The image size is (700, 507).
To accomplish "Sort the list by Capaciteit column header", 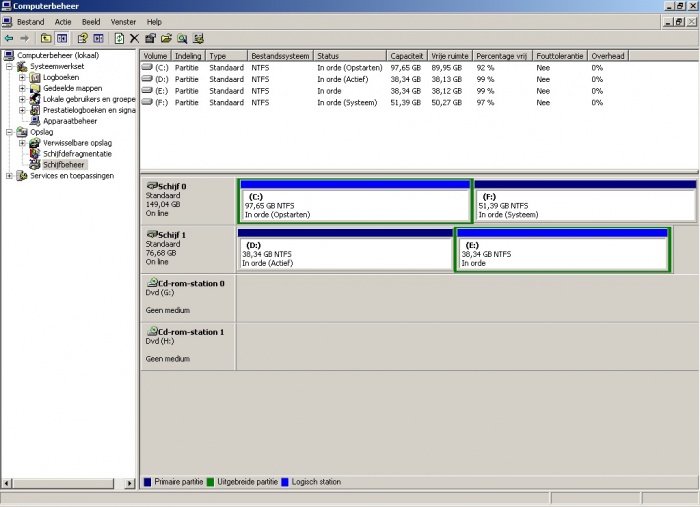I will (407, 56).
